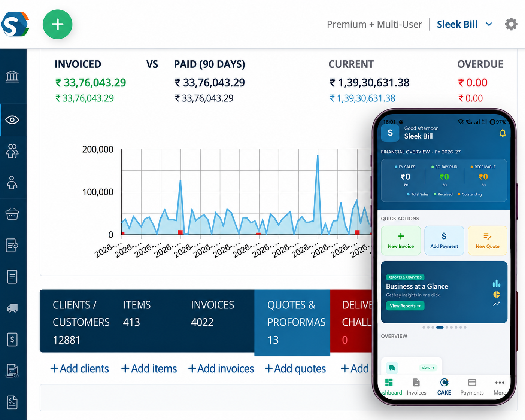Open the shopping basket items icon
This screenshot has height=420, width=525.
point(12,214)
